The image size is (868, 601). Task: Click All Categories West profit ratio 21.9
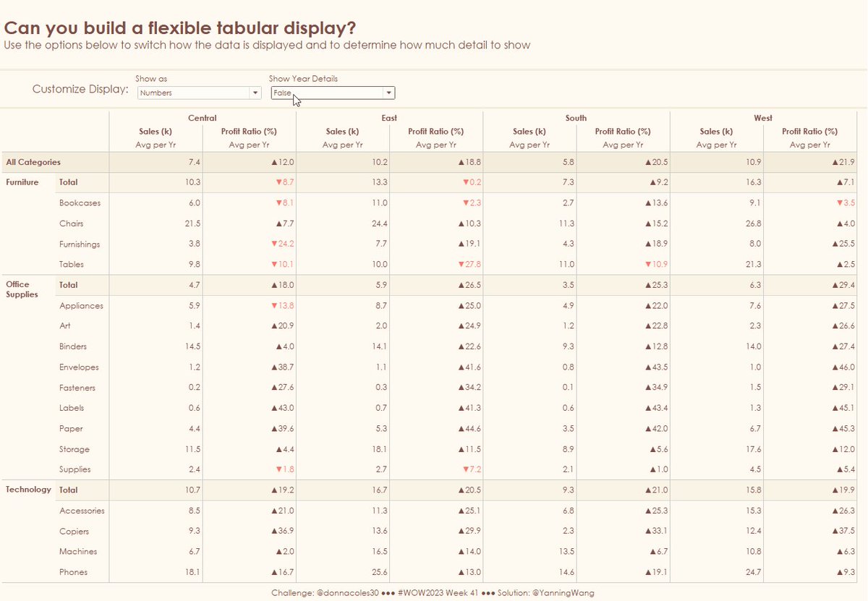tap(844, 162)
